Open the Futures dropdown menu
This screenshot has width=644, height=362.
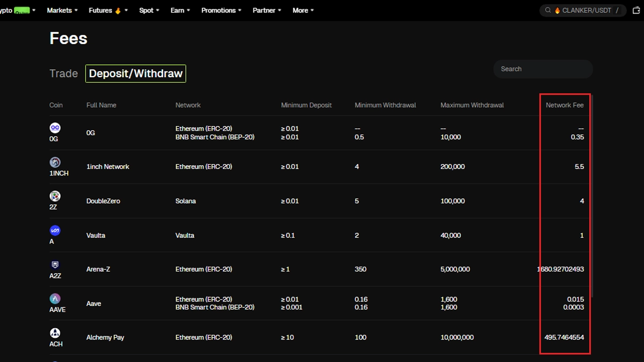point(108,10)
